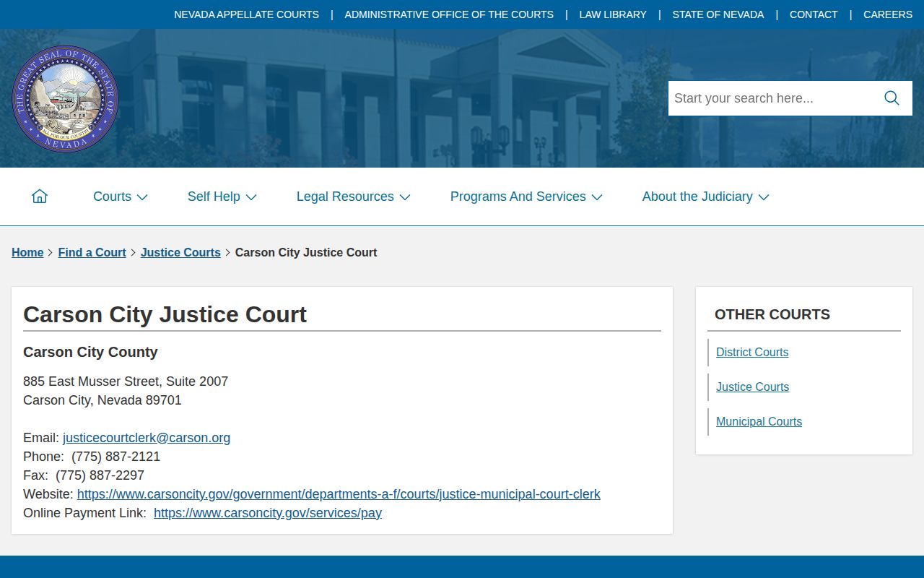This screenshot has height=578, width=924.
Task: Open the online payment link
Action: click(268, 513)
